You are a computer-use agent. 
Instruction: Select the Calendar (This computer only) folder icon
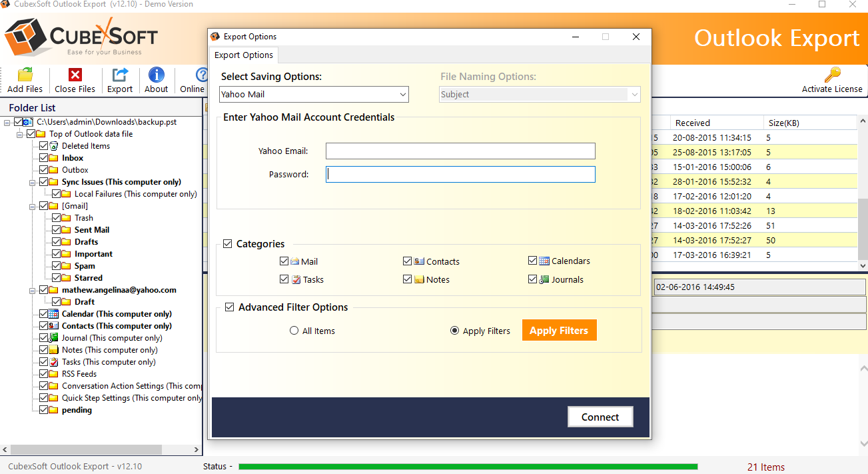coord(55,314)
